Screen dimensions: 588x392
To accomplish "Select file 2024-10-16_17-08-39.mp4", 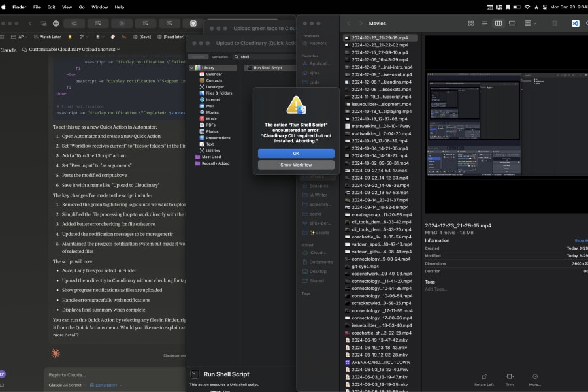I will coord(380,141).
